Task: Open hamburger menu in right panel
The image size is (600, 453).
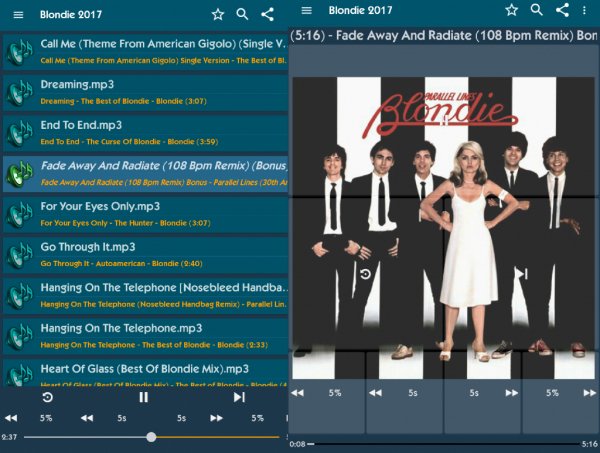Action: [x=307, y=10]
